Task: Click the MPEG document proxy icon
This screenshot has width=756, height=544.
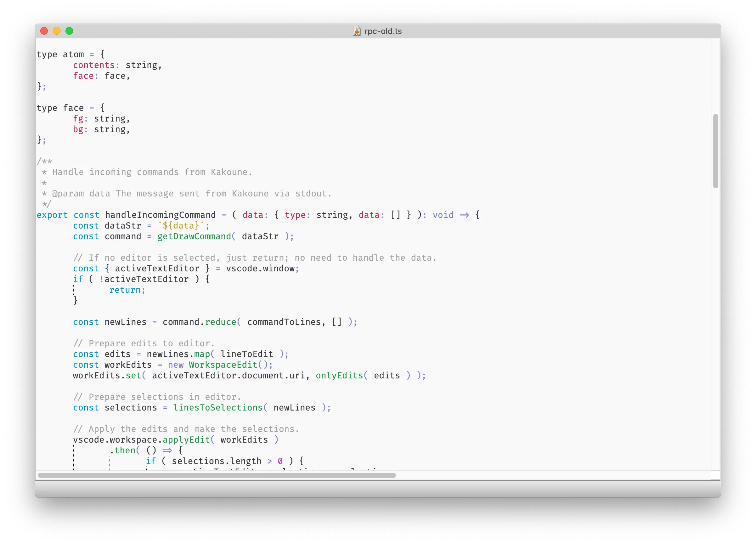Action: pos(356,31)
